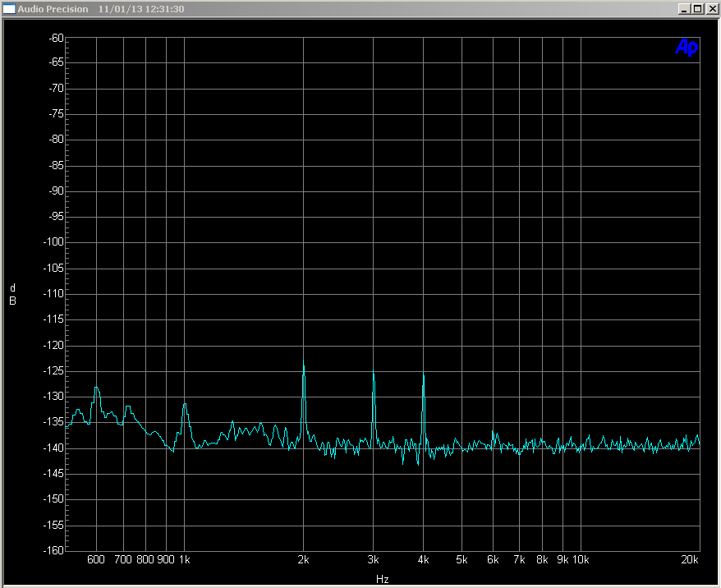
Task: Maximize the Audio Precision window
Action: [697, 9]
